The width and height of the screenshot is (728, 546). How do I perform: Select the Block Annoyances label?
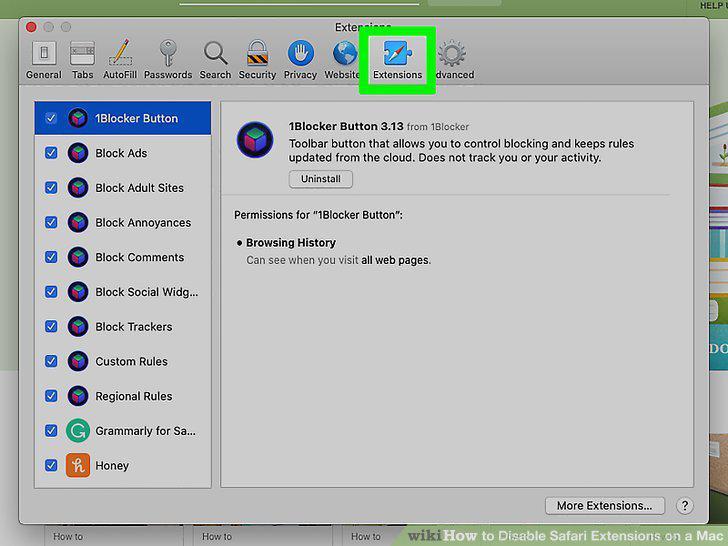tap(143, 223)
